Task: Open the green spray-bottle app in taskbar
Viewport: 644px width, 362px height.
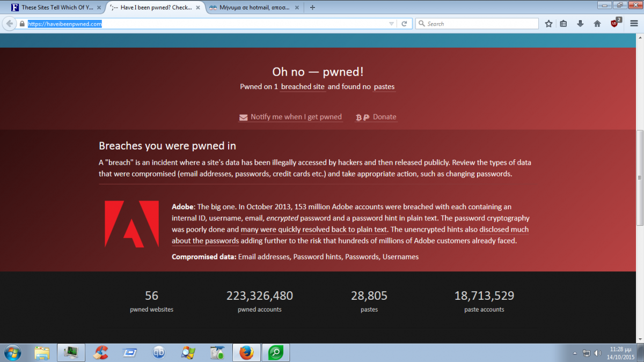Action: click(217, 352)
